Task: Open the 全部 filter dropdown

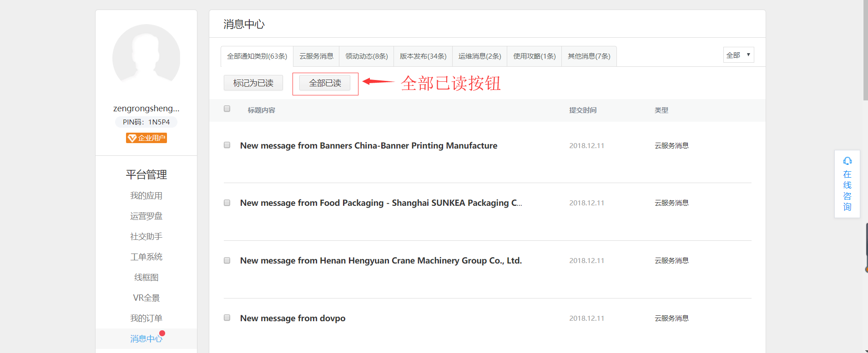Action: click(x=738, y=55)
